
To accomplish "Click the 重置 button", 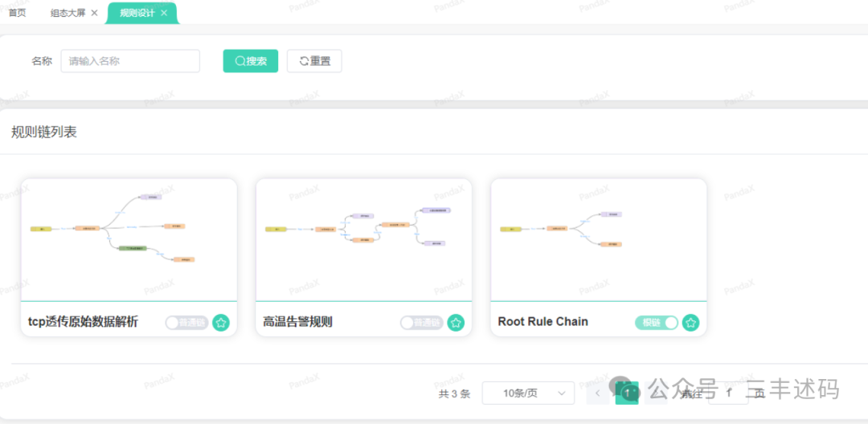I will 314,61.
